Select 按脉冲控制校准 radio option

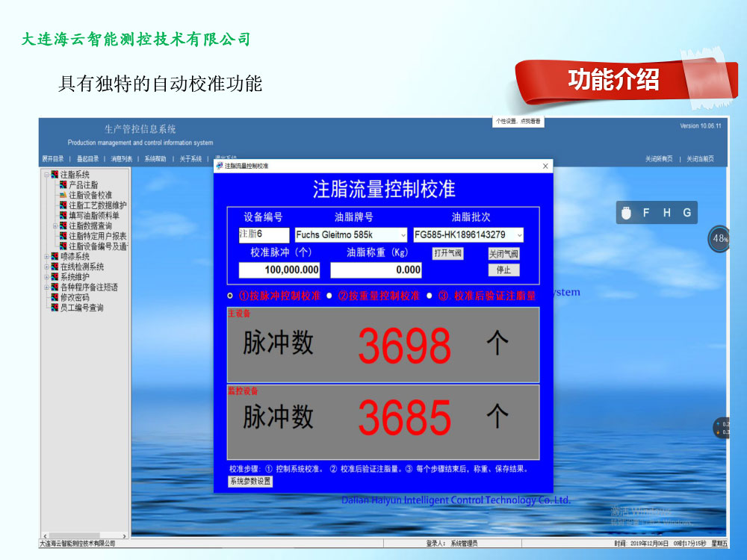pyautogui.click(x=231, y=296)
